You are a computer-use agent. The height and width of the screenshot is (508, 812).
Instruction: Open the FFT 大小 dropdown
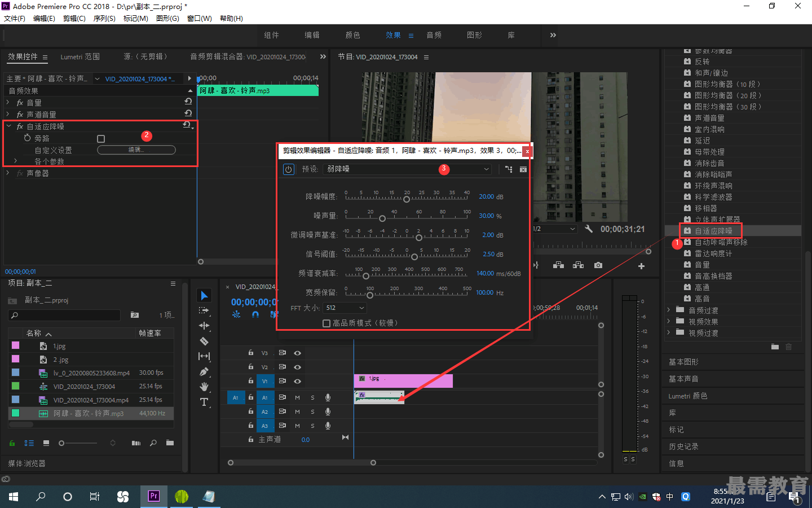coord(345,308)
